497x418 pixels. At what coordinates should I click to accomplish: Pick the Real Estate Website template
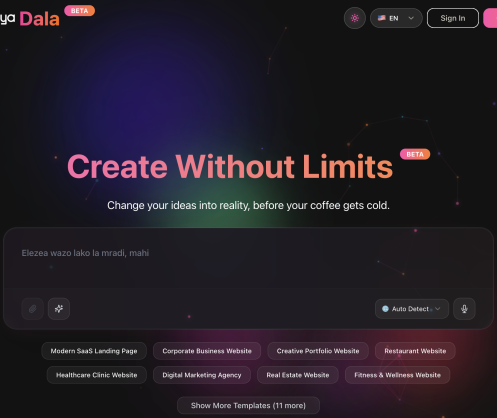[298, 375]
